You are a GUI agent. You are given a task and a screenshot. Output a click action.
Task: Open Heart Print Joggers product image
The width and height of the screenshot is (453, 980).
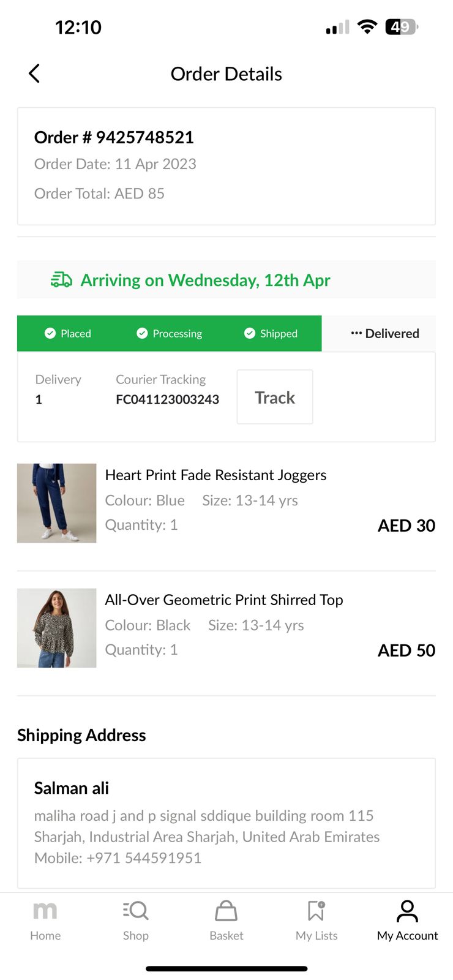[x=57, y=503]
